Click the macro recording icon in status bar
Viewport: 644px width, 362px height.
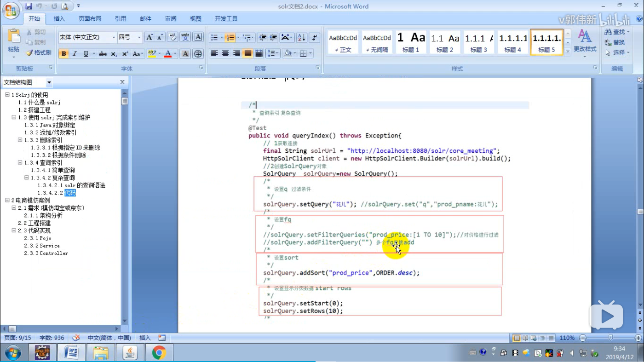click(x=162, y=338)
